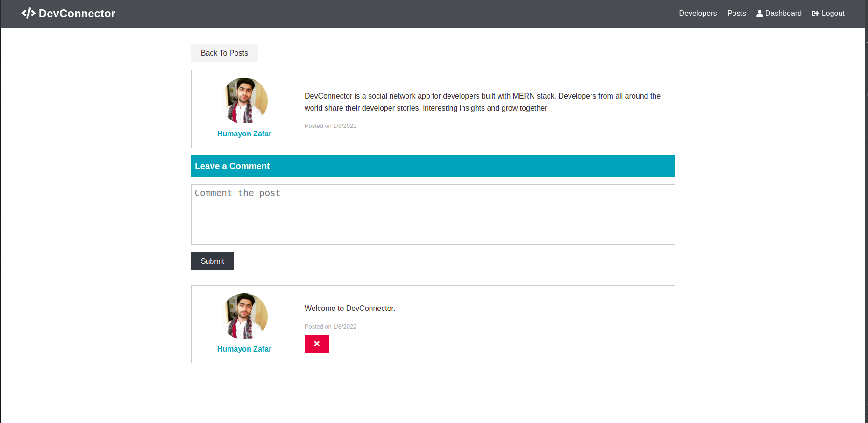Click the code brackets DevConnector logo icon
This screenshot has width=868, height=423.
coord(28,13)
